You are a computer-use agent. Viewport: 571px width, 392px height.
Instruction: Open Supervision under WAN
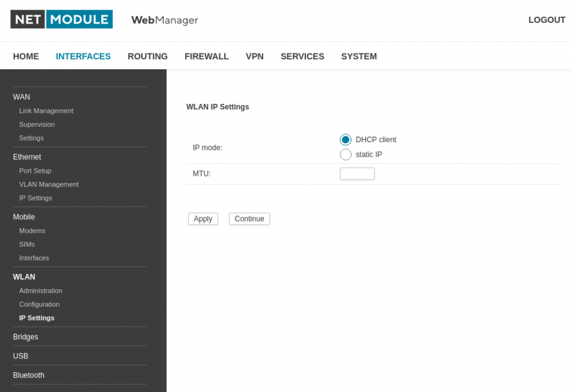coord(37,124)
